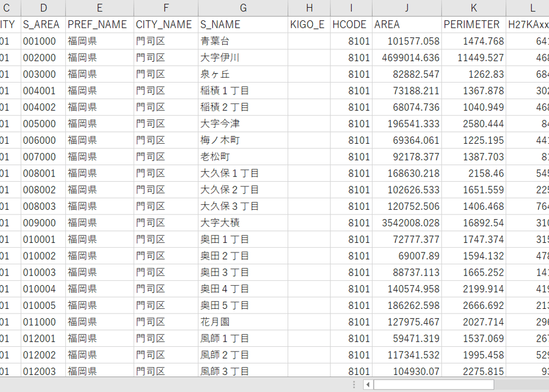Select column K header

[x=474, y=8]
